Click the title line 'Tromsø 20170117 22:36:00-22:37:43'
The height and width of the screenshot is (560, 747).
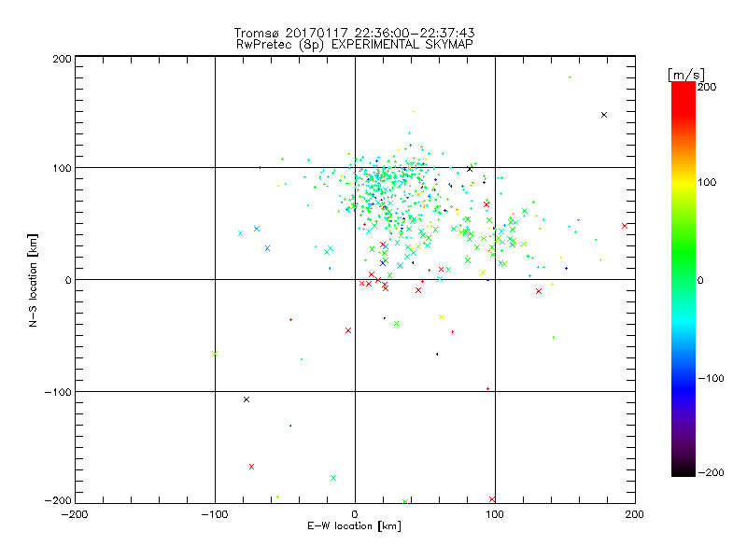pyautogui.click(x=354, y=33)
